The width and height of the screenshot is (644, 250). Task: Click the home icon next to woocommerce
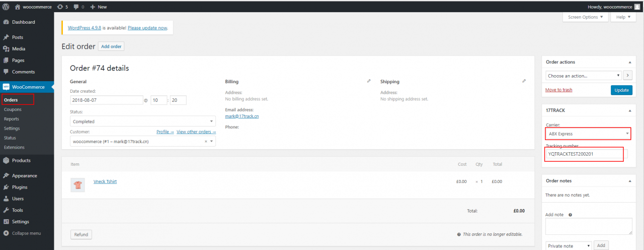coord(18,7)
